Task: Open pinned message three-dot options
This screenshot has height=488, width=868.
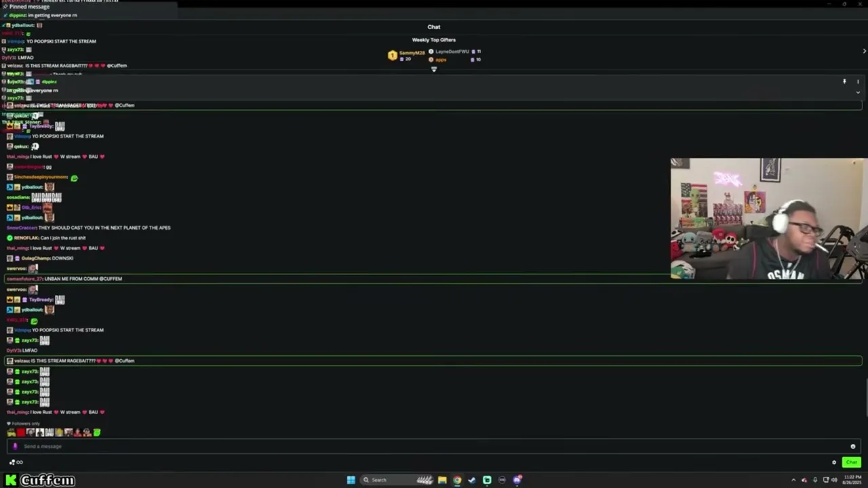Action: pos(858,81)
